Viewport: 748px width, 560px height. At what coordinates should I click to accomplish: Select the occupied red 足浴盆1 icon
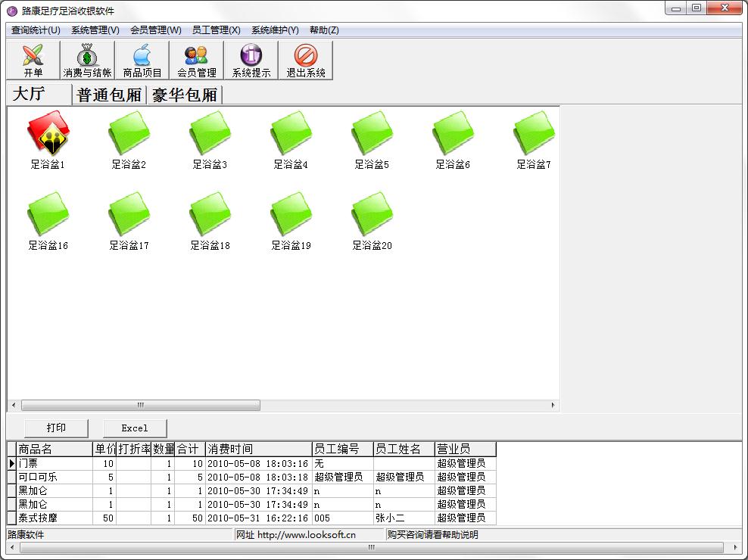tap(48, 133)
